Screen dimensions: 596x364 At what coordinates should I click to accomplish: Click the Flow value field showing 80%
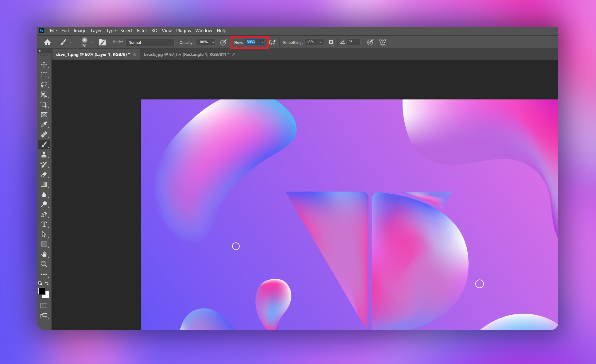pyautogui.click(x=252, y=42)
